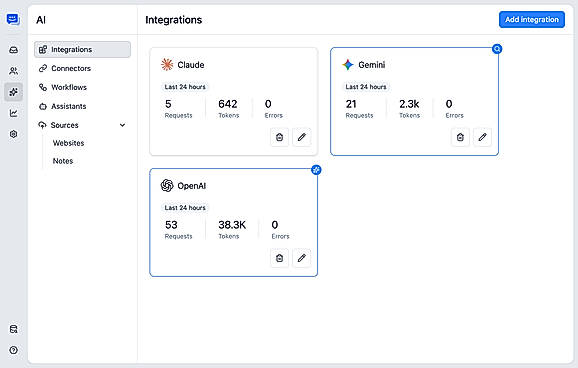Click the Sources cloud upload icon

[42, 125]
